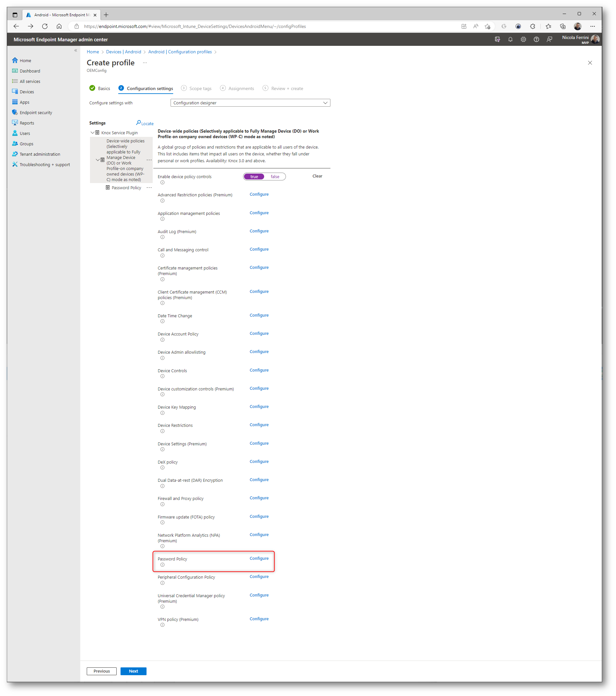Screen dimensions: 616x696
Task: Open the help question mark icon
Action: [x=536, y=40]
